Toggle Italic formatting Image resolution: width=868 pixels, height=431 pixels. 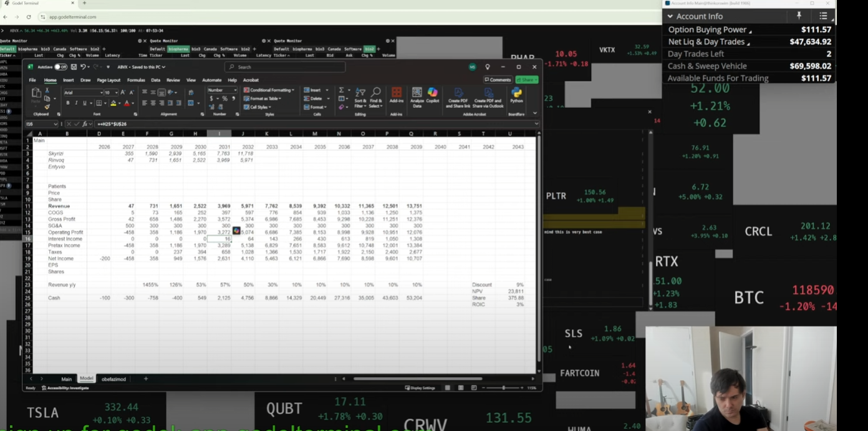coord(76,103)
